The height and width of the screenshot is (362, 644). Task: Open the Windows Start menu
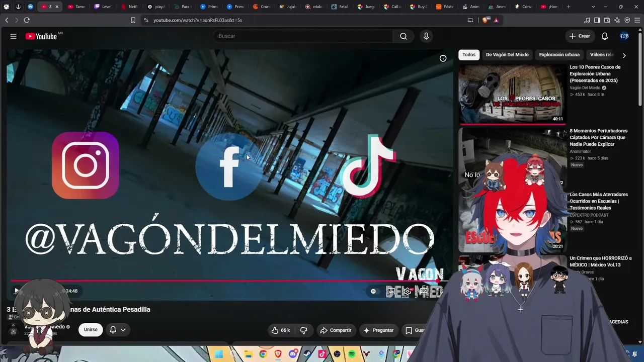point(219,354)
